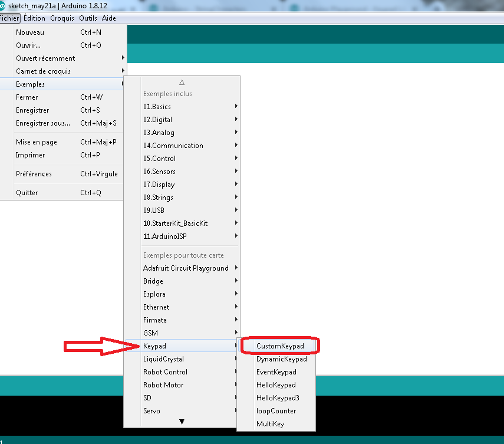Open the CustomKeypad example
Screen dimensions: 504x444
280,346
